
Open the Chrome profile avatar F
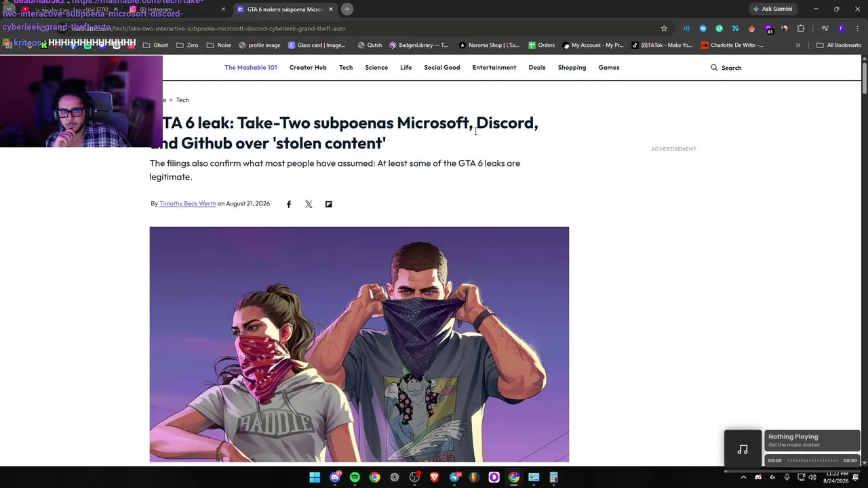pyautogui.click(x=841, y=28)
